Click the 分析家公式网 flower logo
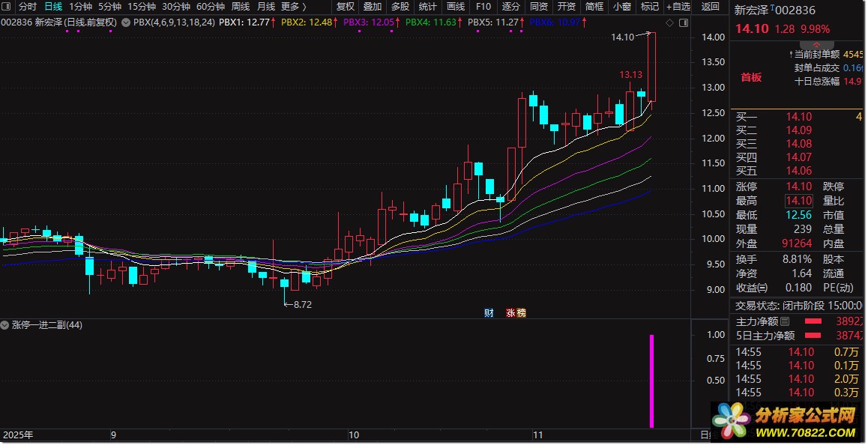This screenshot has width=868, height=445. pos(732,419)
